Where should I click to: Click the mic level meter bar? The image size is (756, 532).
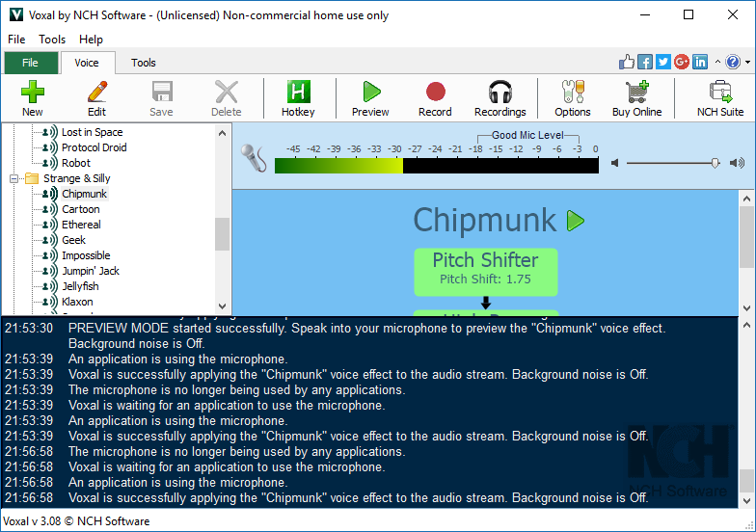coord(436,166)
